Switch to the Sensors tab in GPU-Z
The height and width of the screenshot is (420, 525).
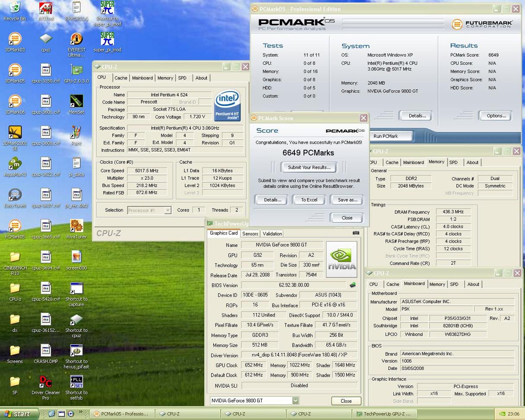(250, 234)
